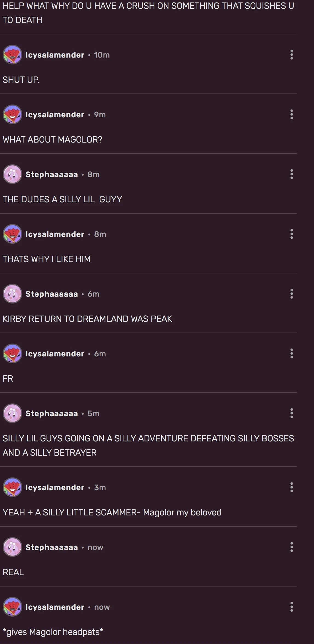314x644 pixels.
Task: Open options on the 'gives Magolor headpats' comment
Action: [292, 607]
